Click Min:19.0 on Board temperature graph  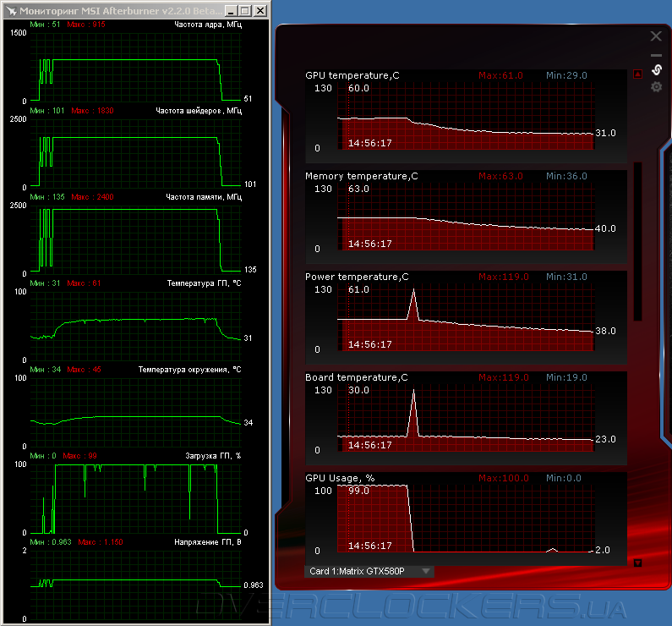(566, 378)
